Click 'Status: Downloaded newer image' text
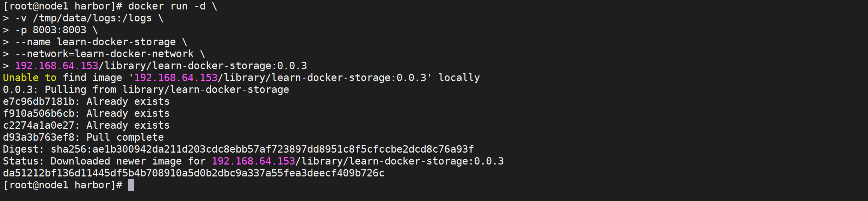The image size is (868, 201). point(92,161)
